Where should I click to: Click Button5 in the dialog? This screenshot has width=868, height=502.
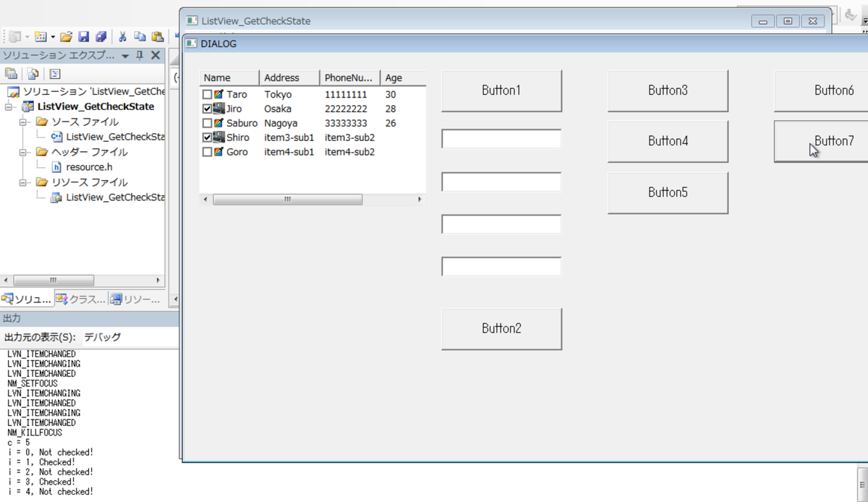click(668, 192)
